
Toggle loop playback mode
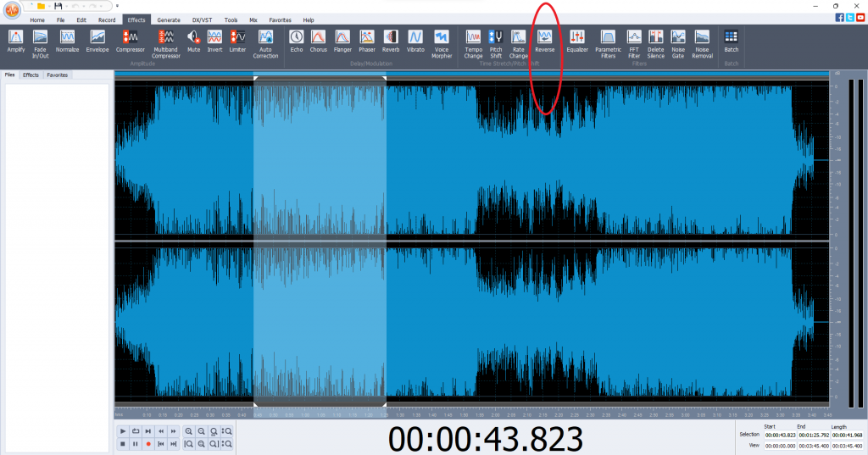point(136,431)
